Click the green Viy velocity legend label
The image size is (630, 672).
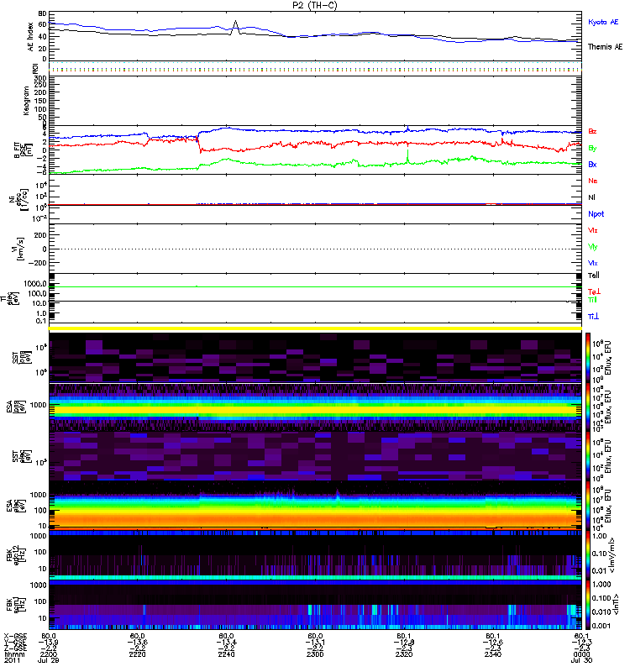(593, 247)
